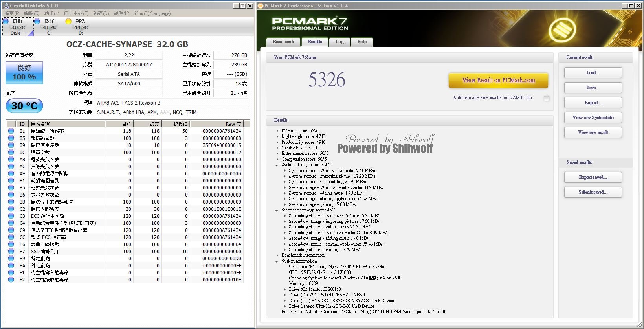The height and width of the screenshot is (329, 644).
Task: Click the PCMark 7 title bar app icon
Action: click(x=261, y=6)
